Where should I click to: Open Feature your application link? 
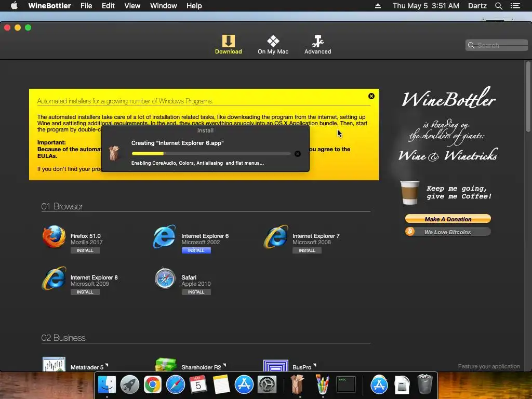click(x=488, y=366)
